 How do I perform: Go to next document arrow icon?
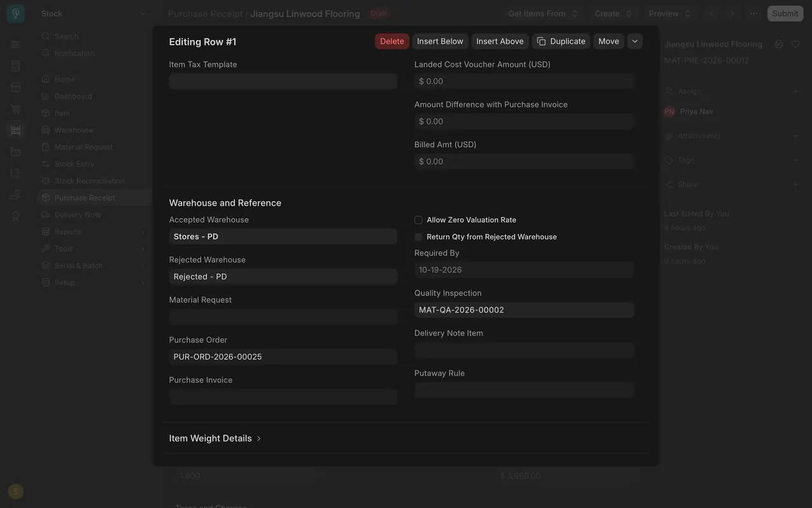[x=732, y=13]
